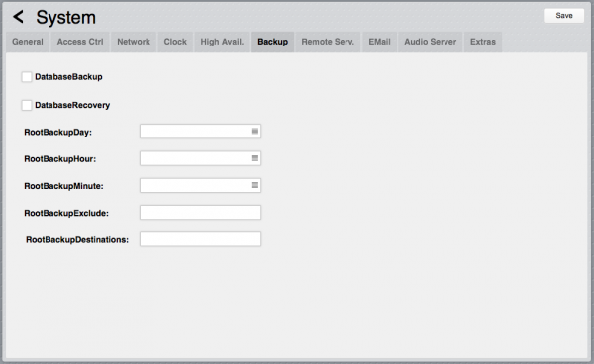
Task: Open the Clock tab
Action: coord(175,42)
